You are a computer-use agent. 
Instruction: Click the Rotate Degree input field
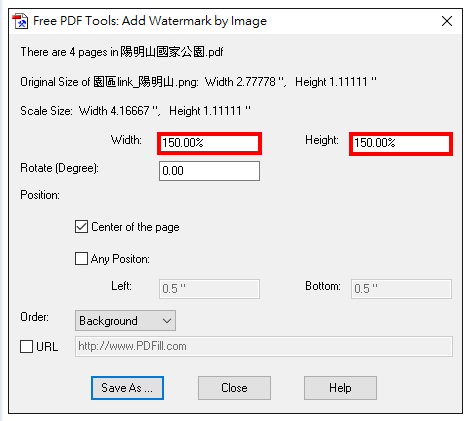(x=209, y=171)
